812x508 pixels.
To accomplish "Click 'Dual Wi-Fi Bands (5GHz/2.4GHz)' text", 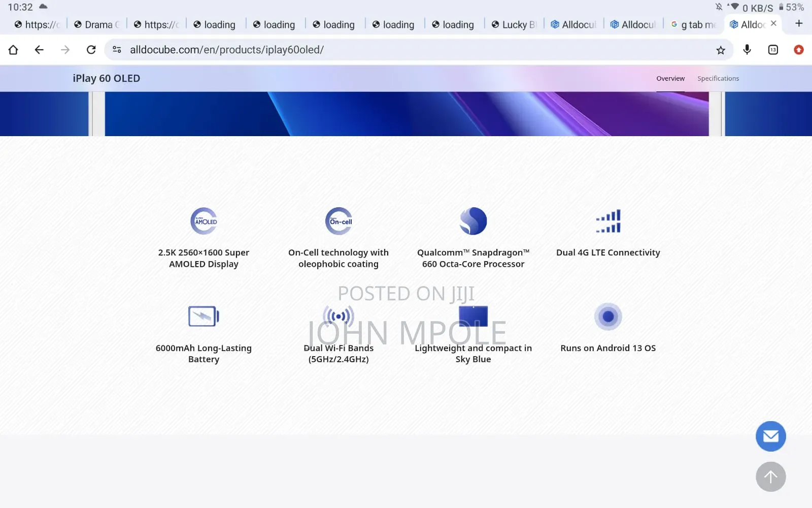I will pos(339,354).
